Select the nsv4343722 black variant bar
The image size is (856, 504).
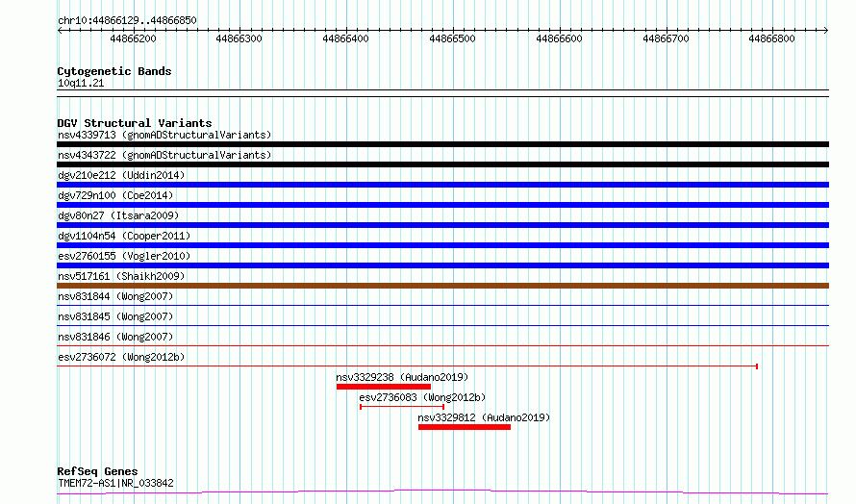click(442, 164)
